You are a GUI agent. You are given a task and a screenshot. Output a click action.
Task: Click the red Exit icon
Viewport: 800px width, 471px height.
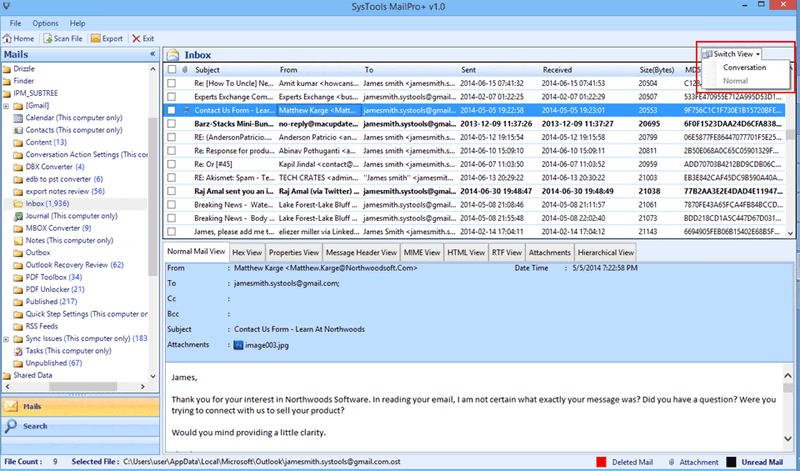(x=136, y=38)
